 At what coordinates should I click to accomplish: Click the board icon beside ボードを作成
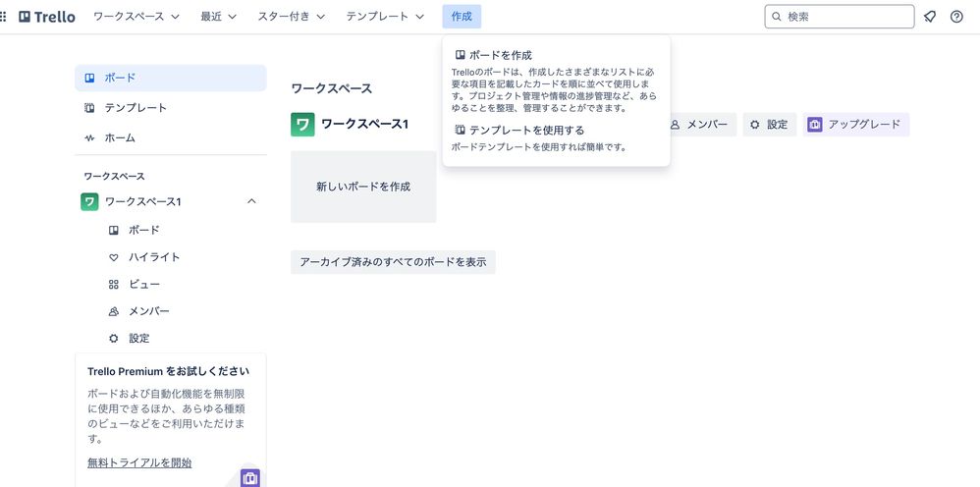(460, 55)
